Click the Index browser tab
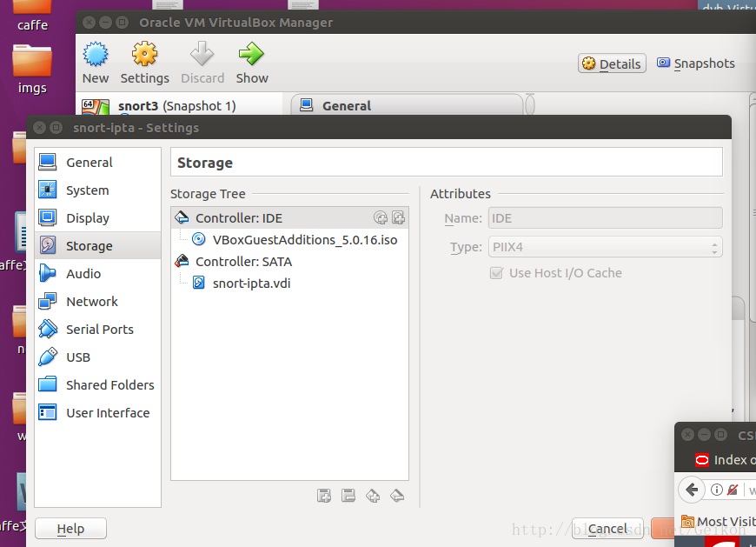Image resolution: width=756 pixels, height=547 pixels. [x=725, y=460]
